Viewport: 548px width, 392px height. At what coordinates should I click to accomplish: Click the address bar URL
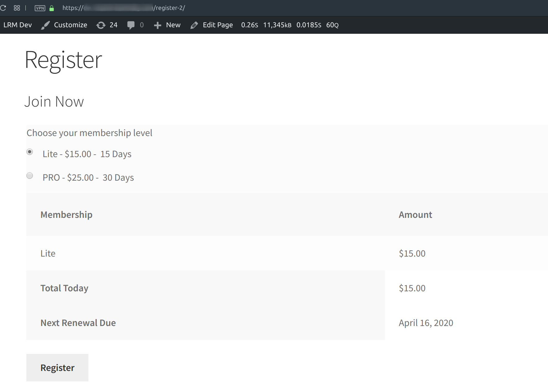pyautogui.click(x=123, y=8)
